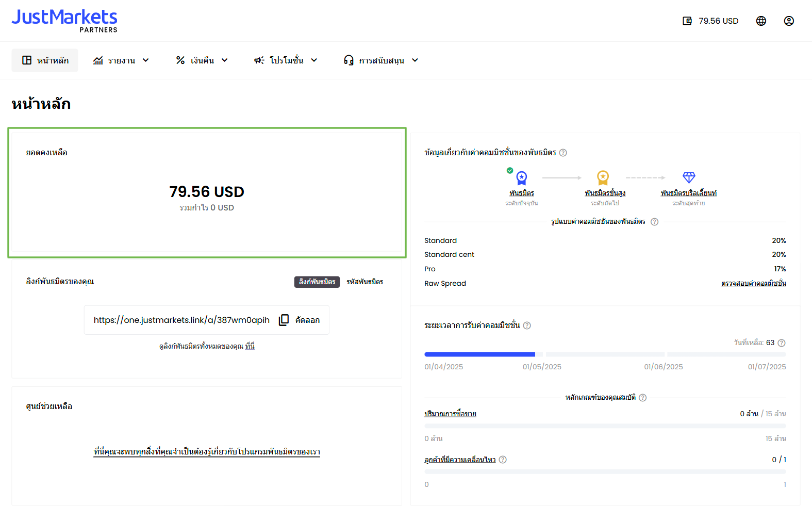
Task: Click help icon next to days left 63
Action: click(782, 343)
